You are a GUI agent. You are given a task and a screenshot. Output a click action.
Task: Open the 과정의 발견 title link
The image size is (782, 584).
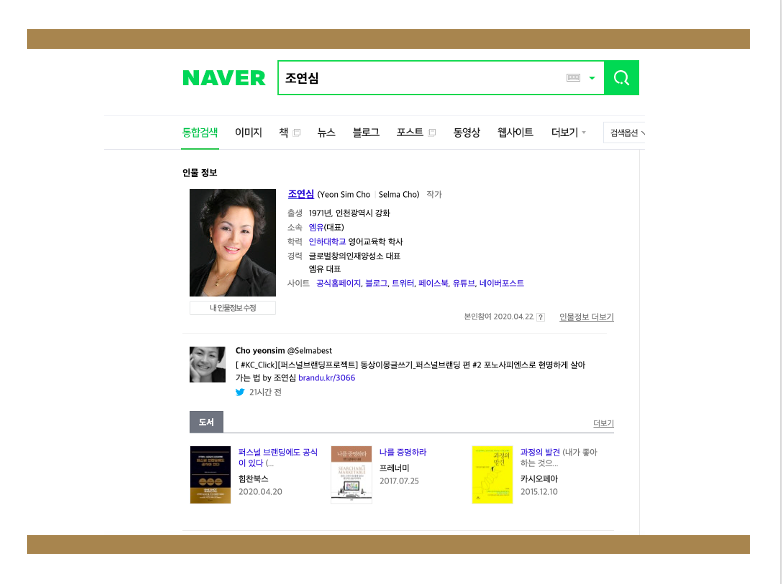(540, 452)
